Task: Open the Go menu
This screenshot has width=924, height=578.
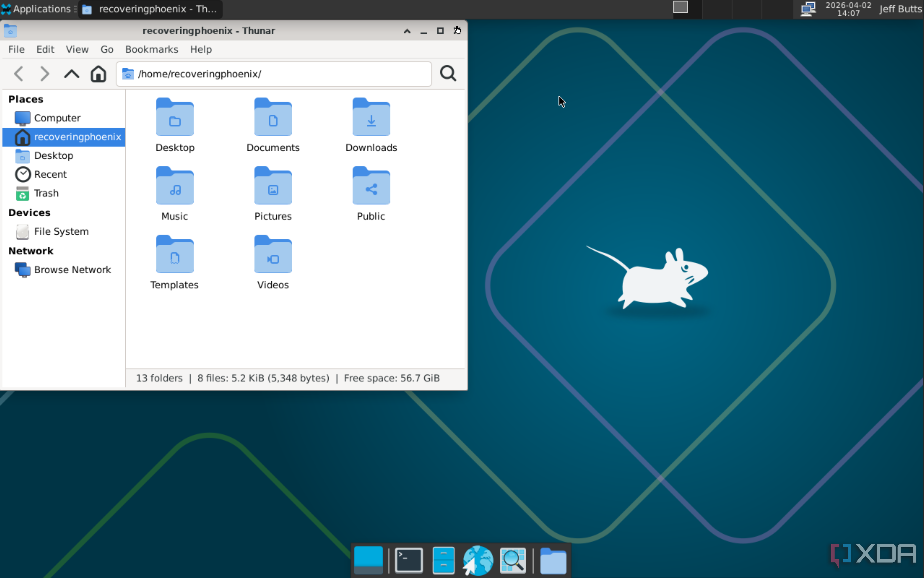Action: coord(107,49)
